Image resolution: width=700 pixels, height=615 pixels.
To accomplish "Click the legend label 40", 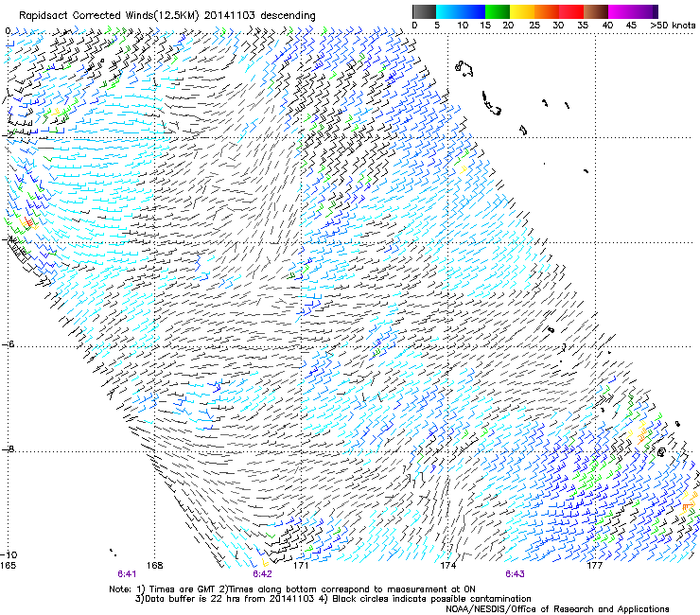I will (x=607, y=26).
